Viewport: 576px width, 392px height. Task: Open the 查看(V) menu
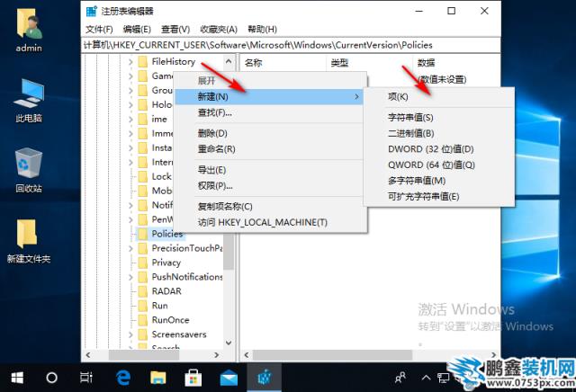click(x=175, y=30)
